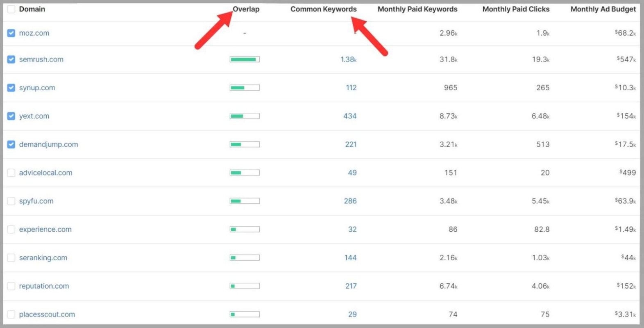Click the advicelocal.com domain link
Viewport: 644px width, 328px height.
click(45, 173)
